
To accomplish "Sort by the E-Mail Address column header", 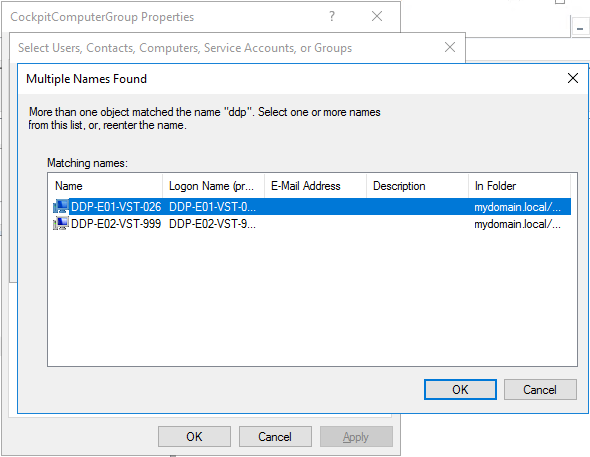I will coord(315,186).
